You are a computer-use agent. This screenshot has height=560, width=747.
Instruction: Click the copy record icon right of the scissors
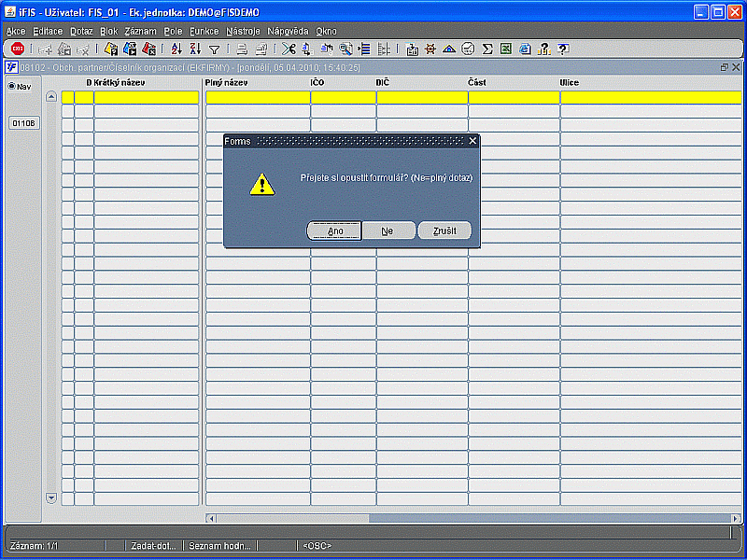[x=307, y=49]
